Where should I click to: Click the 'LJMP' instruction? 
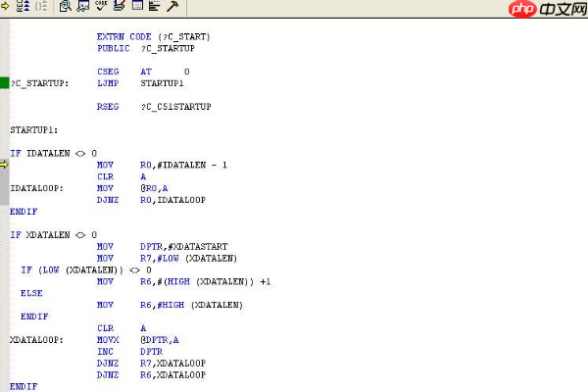click(108, 83)
